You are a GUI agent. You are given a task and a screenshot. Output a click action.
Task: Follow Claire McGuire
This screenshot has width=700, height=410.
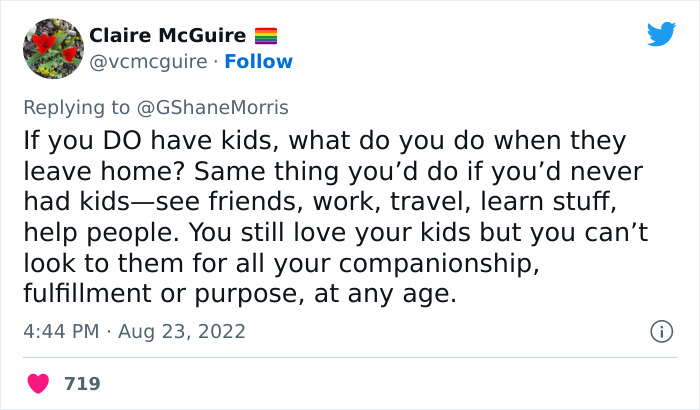tap(259, 62)
